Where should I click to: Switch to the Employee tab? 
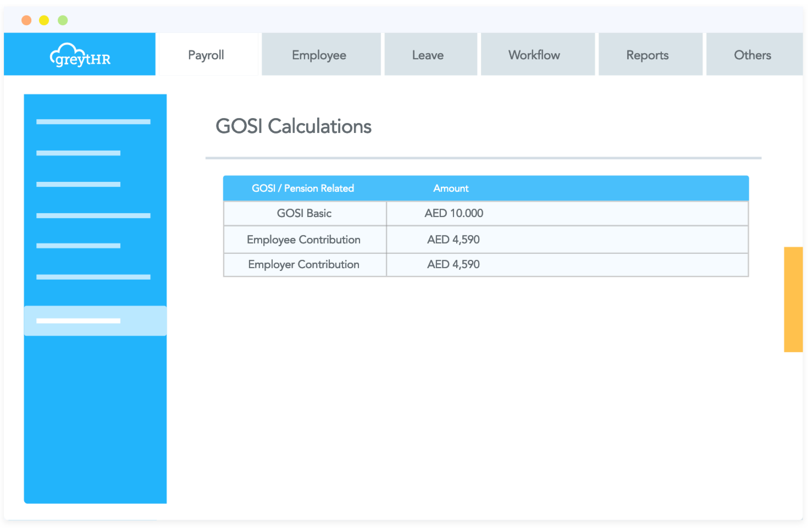321,54
